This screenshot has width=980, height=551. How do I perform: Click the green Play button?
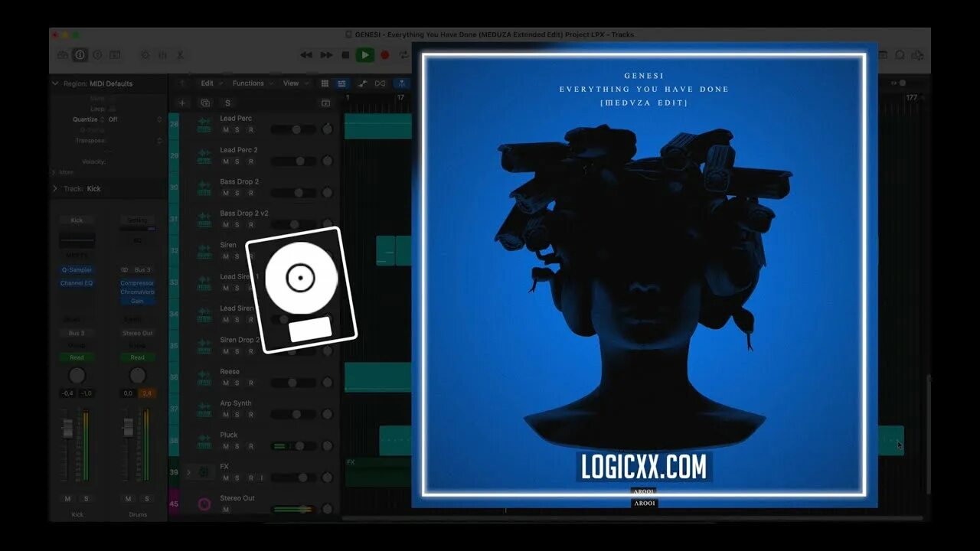365,55
